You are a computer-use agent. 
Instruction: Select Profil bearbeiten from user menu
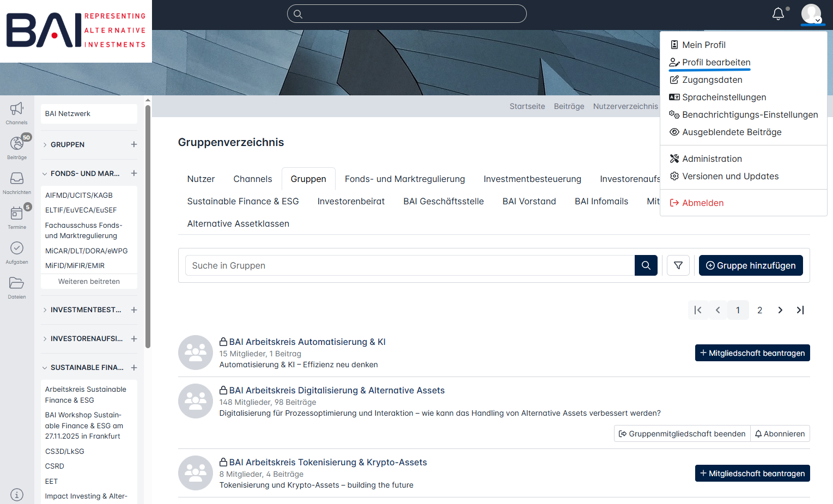click(716, 62)
